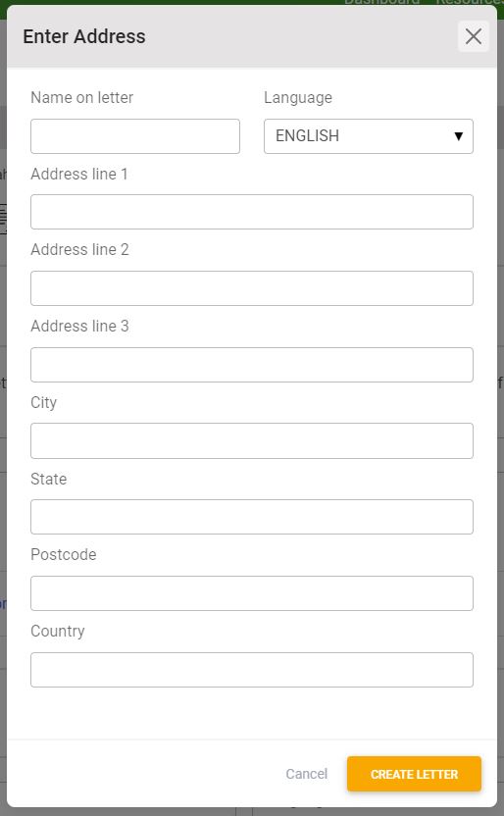Image resolution: width=504 pixels, height=816 pixels.
Task: Click the "Country" label text
Action: pos(58,632)
